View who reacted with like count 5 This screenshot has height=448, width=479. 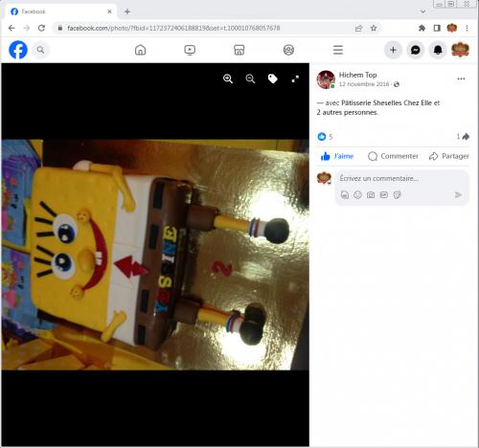(x=325, y=137)
